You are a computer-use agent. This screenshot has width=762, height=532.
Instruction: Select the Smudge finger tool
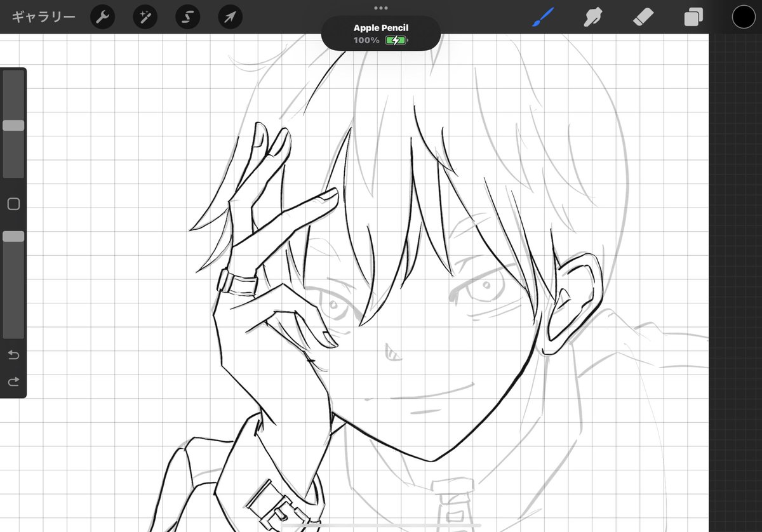[x=593, y=17]
